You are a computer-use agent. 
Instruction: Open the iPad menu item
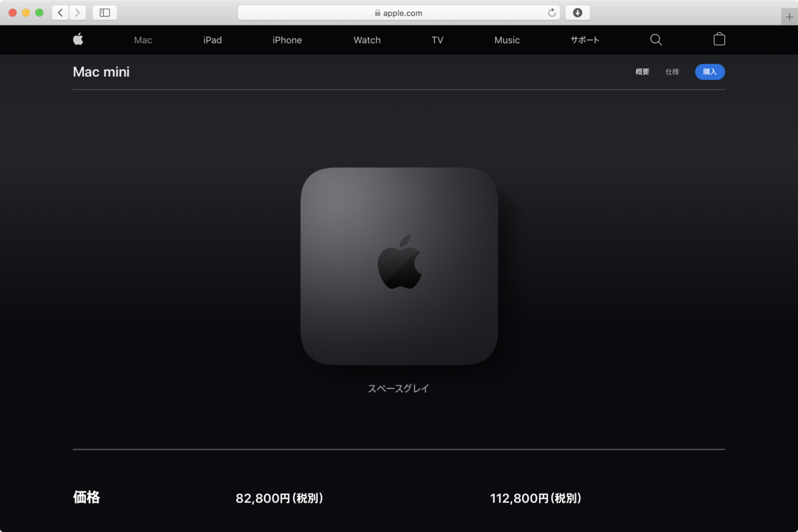click(213, 40)
